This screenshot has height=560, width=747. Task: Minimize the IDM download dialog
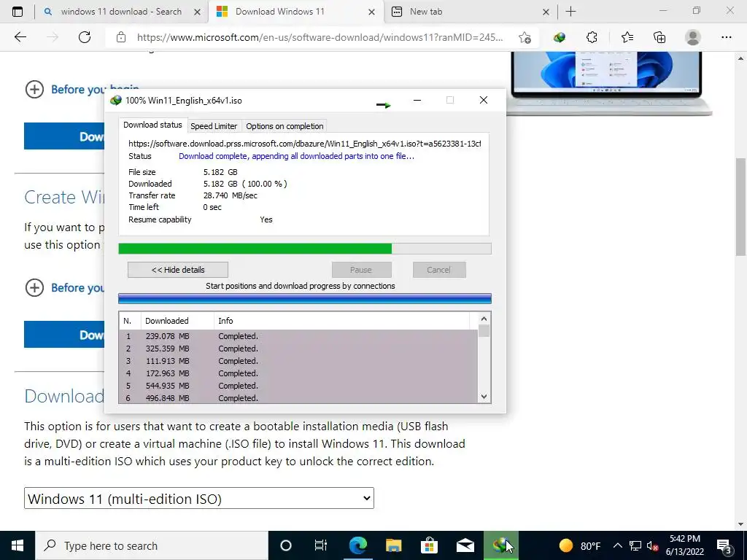[x=417, y=100]
